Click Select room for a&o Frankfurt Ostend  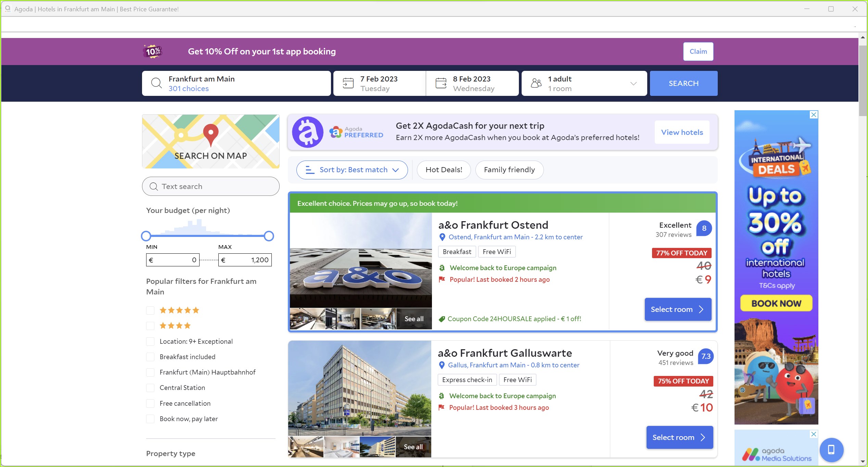[x=678, y=310]
